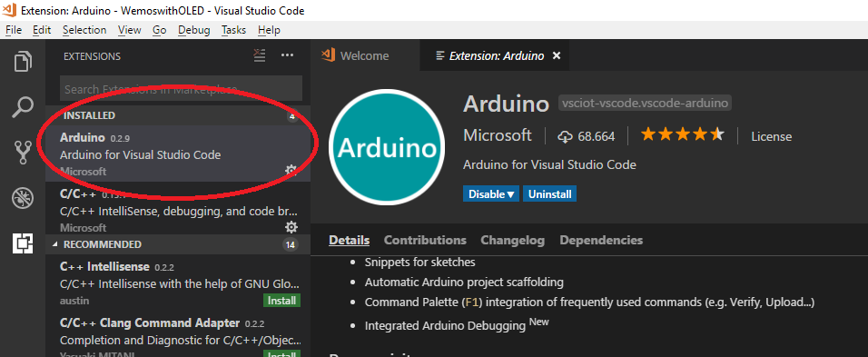Switch to the Contributions tab

(x=425, y=240)
